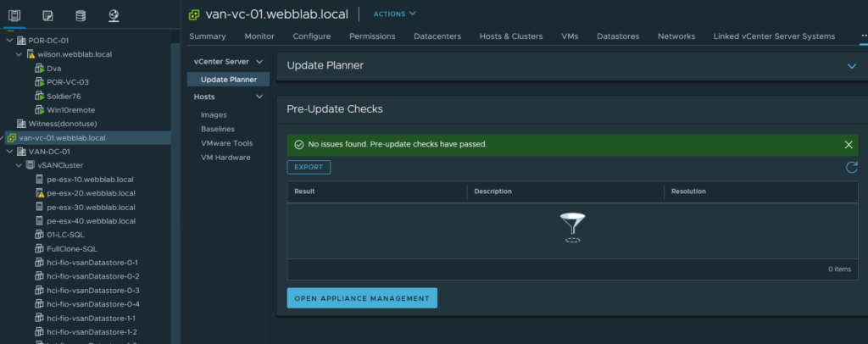The image size is (868, 344).
Task: Open Hosts and Clusters inventory view icon
Action: coord(14,15)
